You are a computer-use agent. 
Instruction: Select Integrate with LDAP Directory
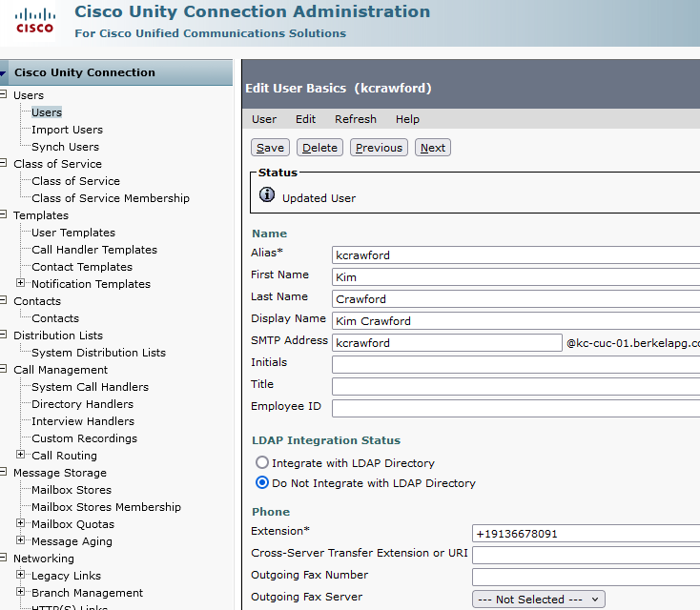point(262,462)
